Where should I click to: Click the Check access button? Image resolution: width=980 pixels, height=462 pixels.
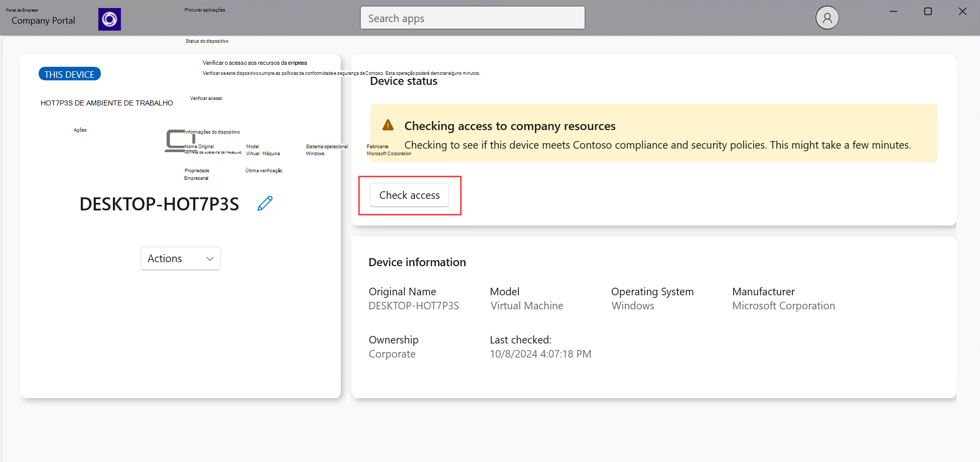(x=409, y=195)
